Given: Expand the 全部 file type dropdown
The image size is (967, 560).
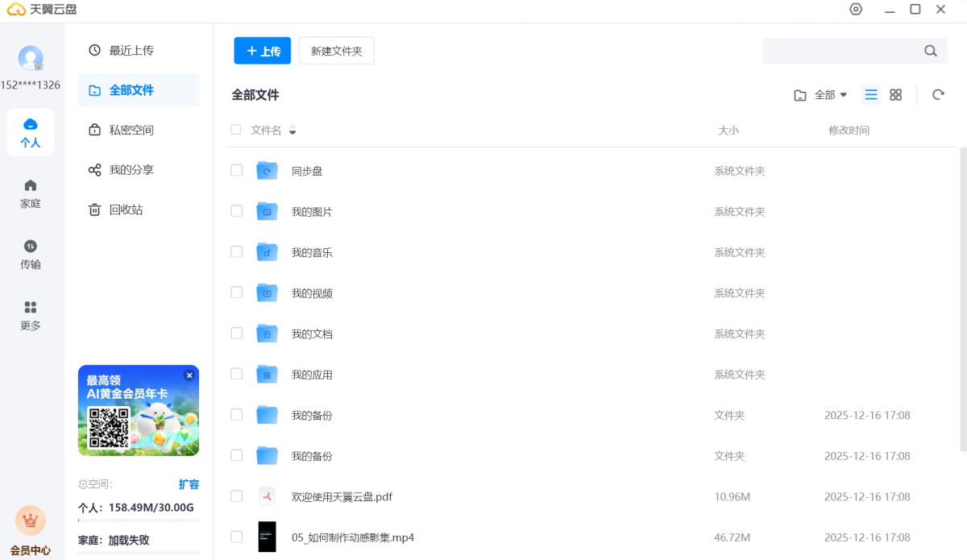Looking at the screenshot, I should pyautogui.click(x=821, y=95).
